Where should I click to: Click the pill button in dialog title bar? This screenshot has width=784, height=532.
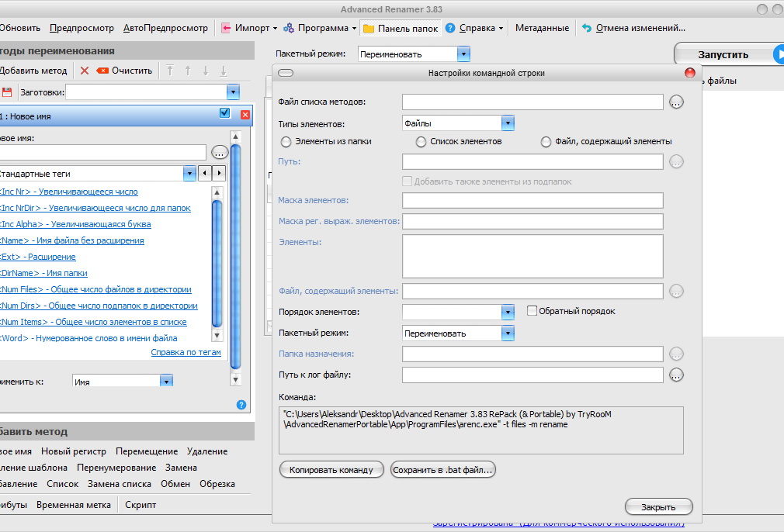(x=286, y=73)
